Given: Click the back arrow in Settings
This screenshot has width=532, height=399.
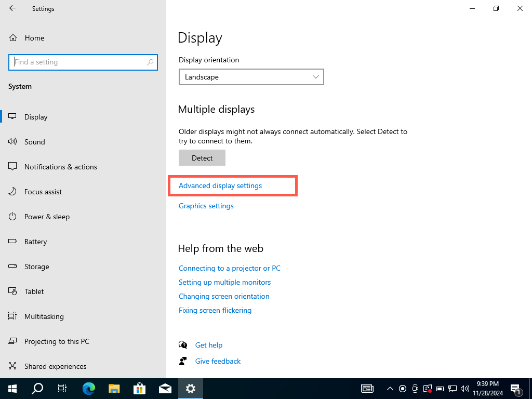Looking at the screenshot, I should tap(12, 9).
